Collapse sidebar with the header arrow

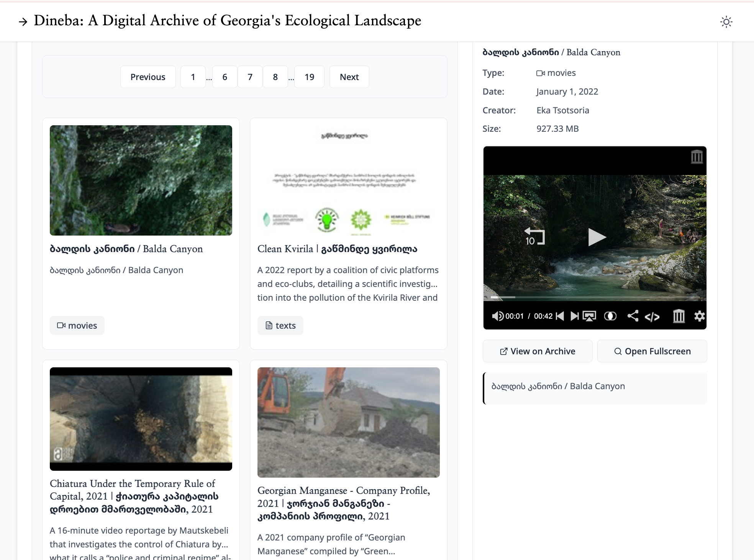[x=23, y=22]
